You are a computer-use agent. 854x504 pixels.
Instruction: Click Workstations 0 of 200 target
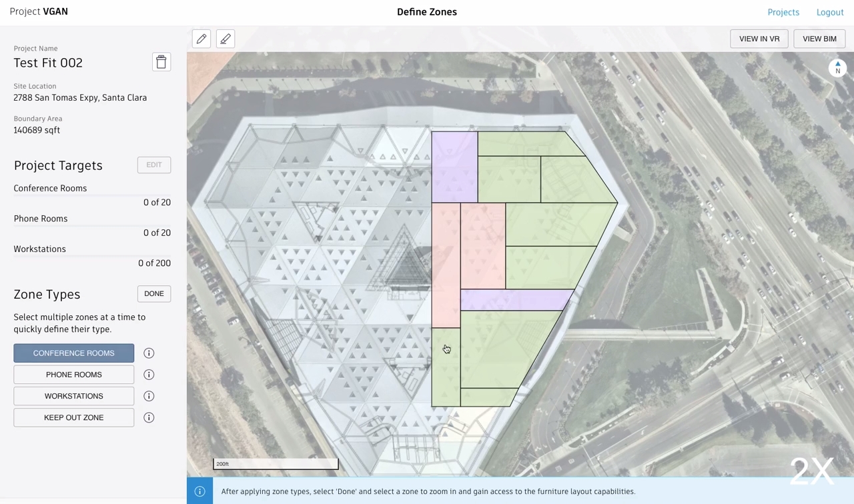click(x=92, y=256)
